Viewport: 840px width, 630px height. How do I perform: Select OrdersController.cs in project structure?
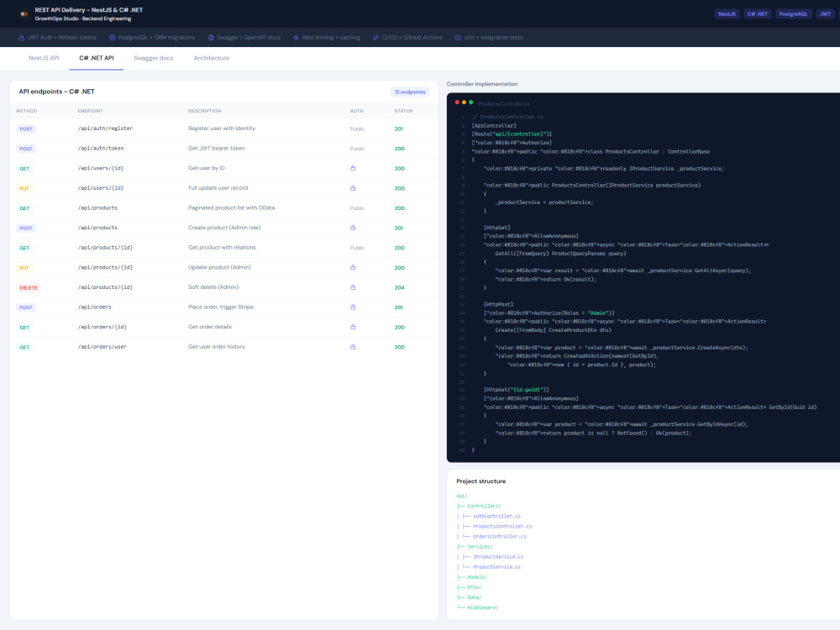pos(499,537)
